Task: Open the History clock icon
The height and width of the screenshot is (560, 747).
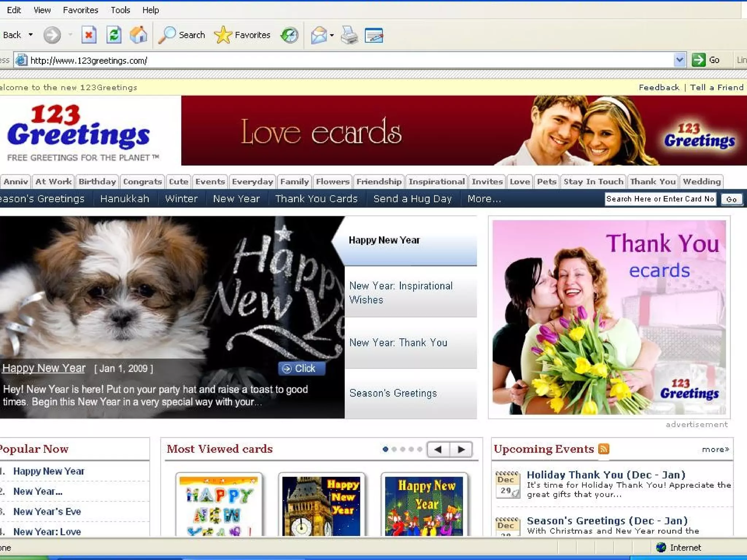Action: point(290,35)
